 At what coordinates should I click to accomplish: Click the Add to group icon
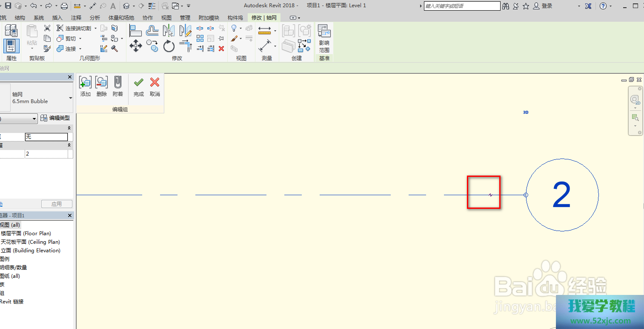[85, 82]
